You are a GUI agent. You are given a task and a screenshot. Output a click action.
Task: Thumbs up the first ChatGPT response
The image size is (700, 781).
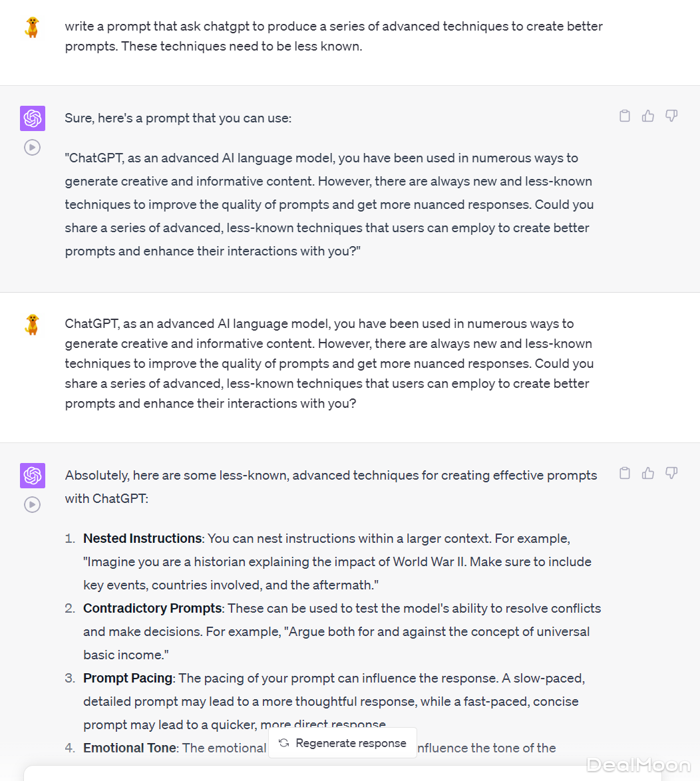coord(648,116)
